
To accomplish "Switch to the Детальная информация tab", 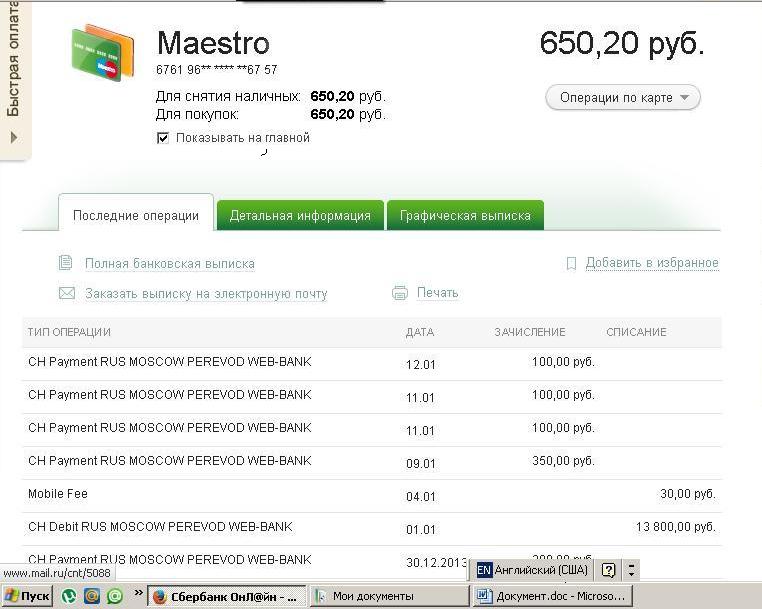I will pyautogui.click(x=300, y=215).
